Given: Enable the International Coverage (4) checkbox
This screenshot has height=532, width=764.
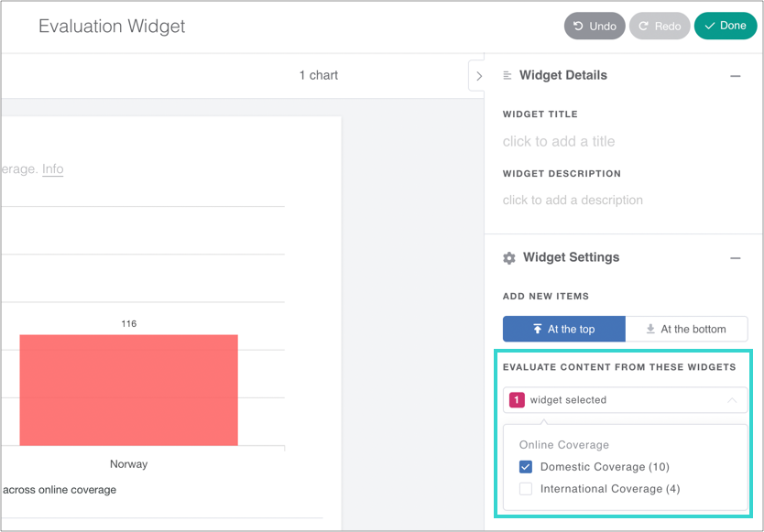Looking at the screenshot, I should tap(526, 489).
